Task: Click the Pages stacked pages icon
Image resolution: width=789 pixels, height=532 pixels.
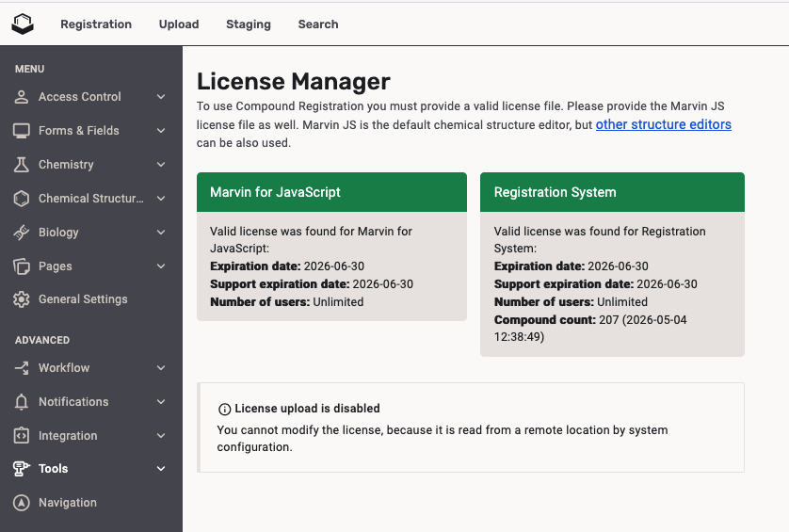Action: pyautogui.click(x=21, y=266)
